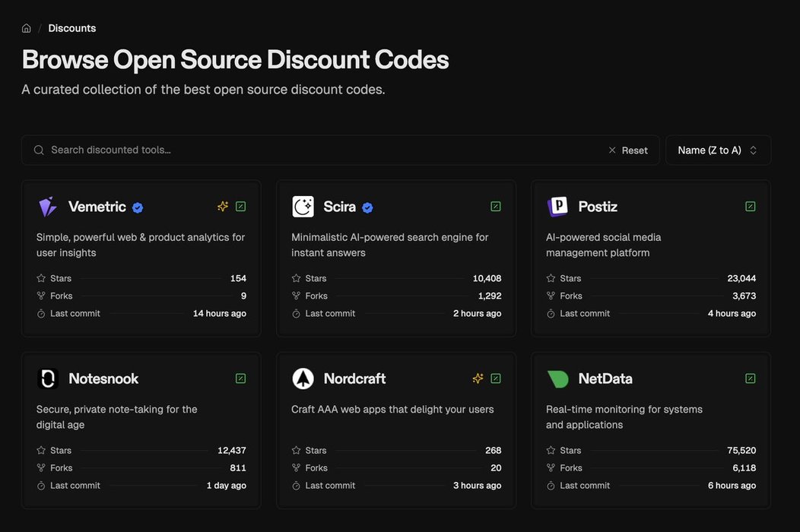The height and width of the screenshot is (532, 800).
Task: Open the Notesnook logo
Action: tap(48, 378)
